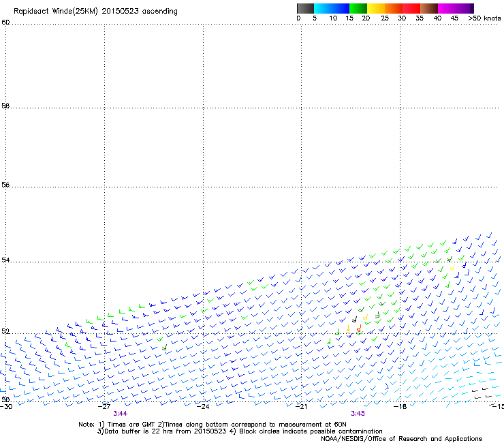
Task: Click the brown 35-40 knots color swatch
Action: tap(429, 8)
